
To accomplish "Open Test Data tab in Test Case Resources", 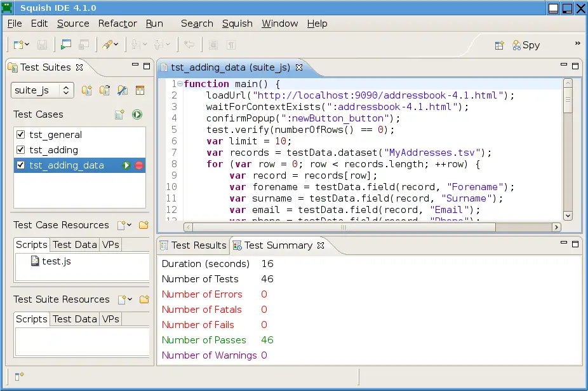I will point(75,245).
